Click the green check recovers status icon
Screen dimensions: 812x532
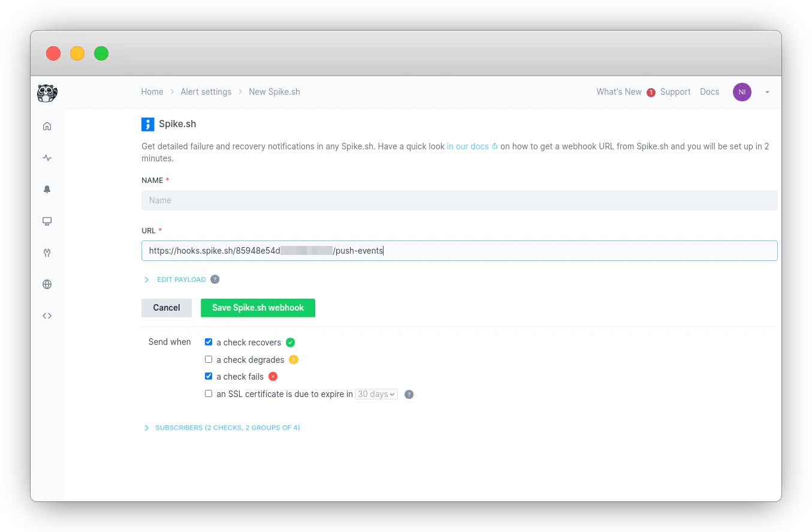[x=291, y=342]
